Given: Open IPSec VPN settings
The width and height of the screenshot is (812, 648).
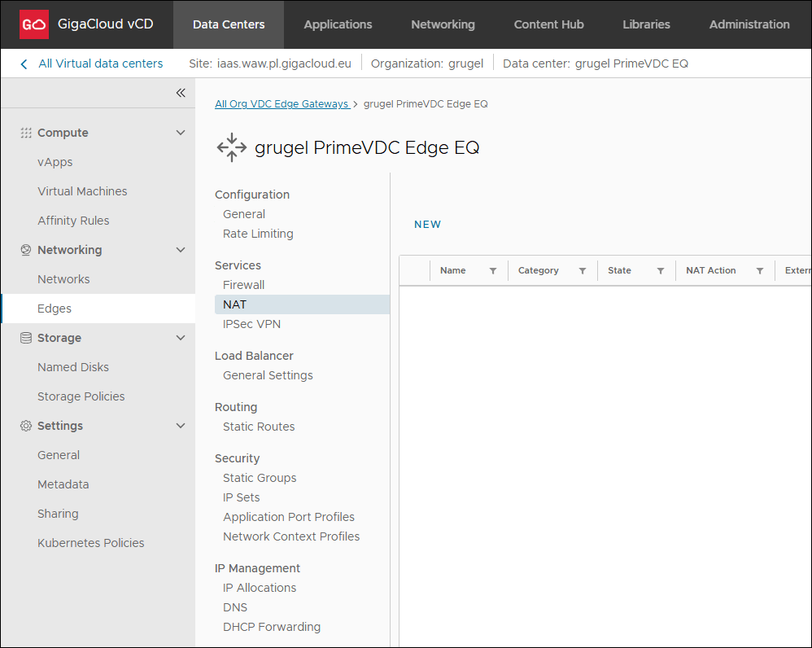Looking at the screenshot, I should [251, 324].
